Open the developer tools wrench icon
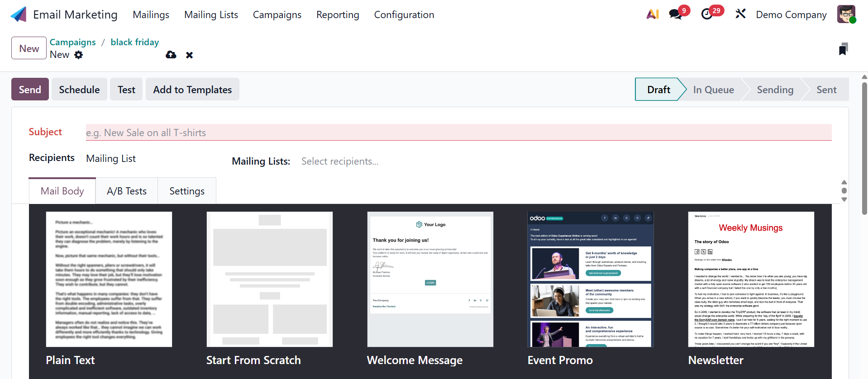 pos(740,14)
